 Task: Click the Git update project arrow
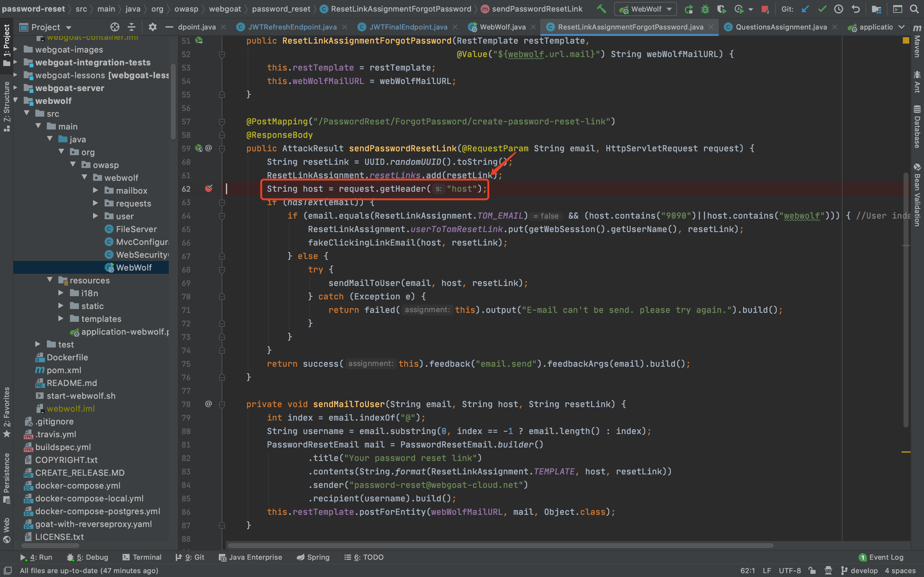tap(805, 9)
